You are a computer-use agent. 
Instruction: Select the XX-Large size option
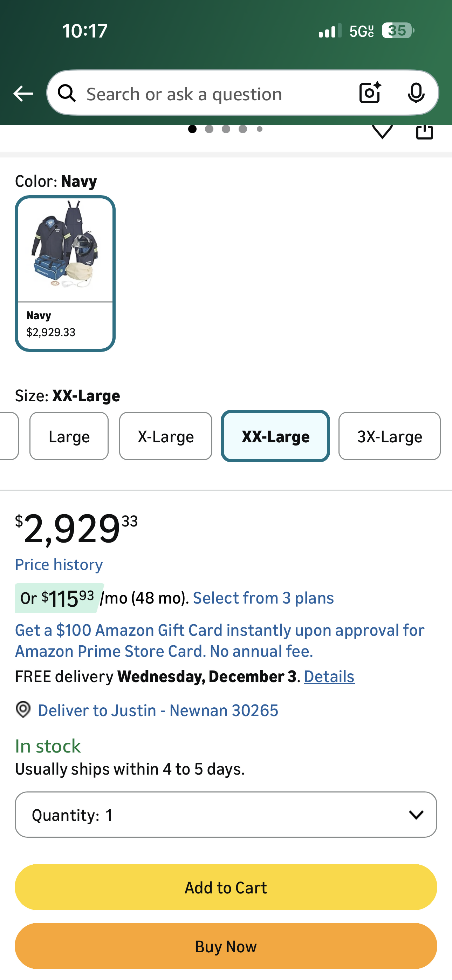275,436
